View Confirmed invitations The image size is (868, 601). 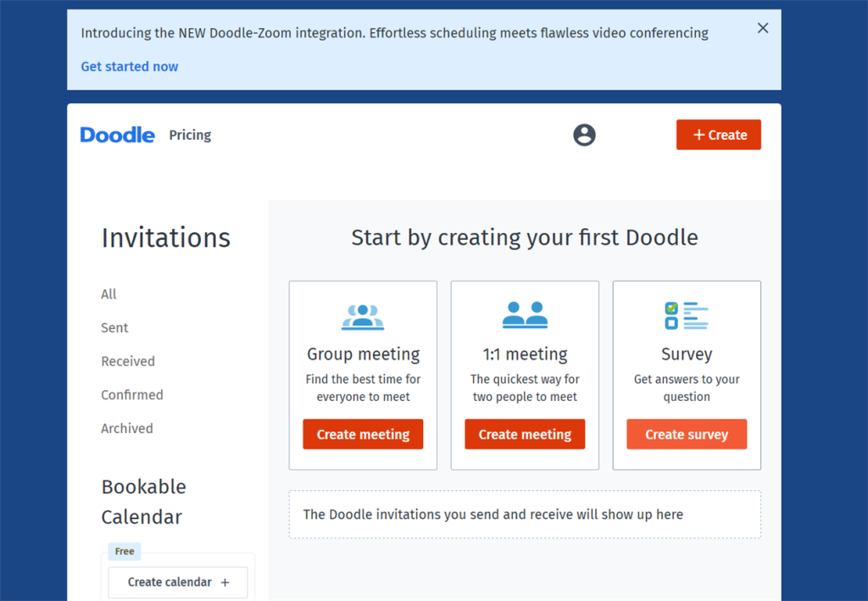coord(132,395)
